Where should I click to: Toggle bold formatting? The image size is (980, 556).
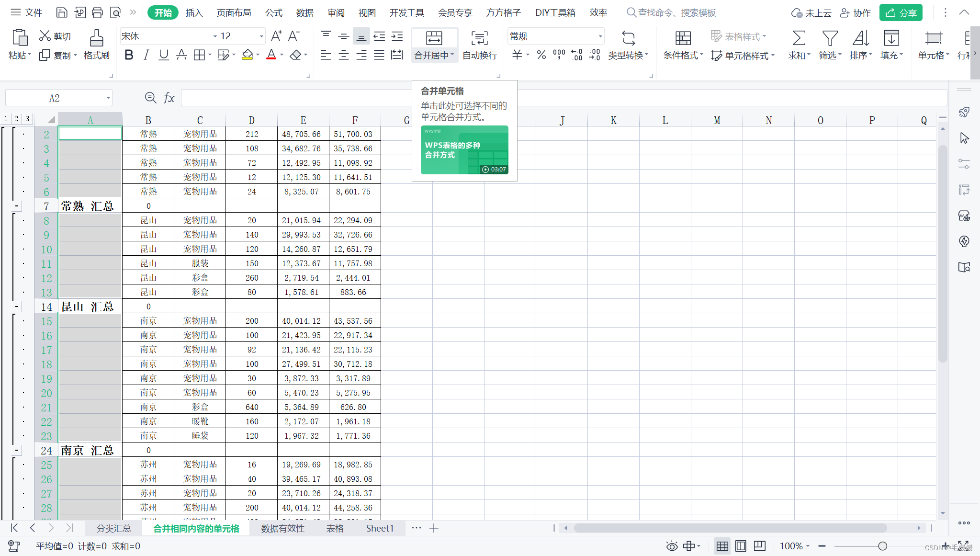click(x=128, y=55)
